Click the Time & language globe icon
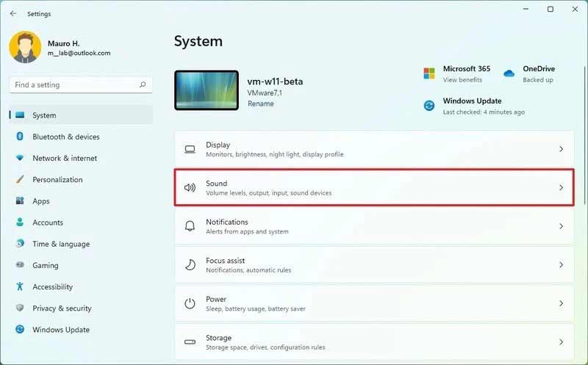This screenshot has height=365, width=588. click(x=20, y=243)
